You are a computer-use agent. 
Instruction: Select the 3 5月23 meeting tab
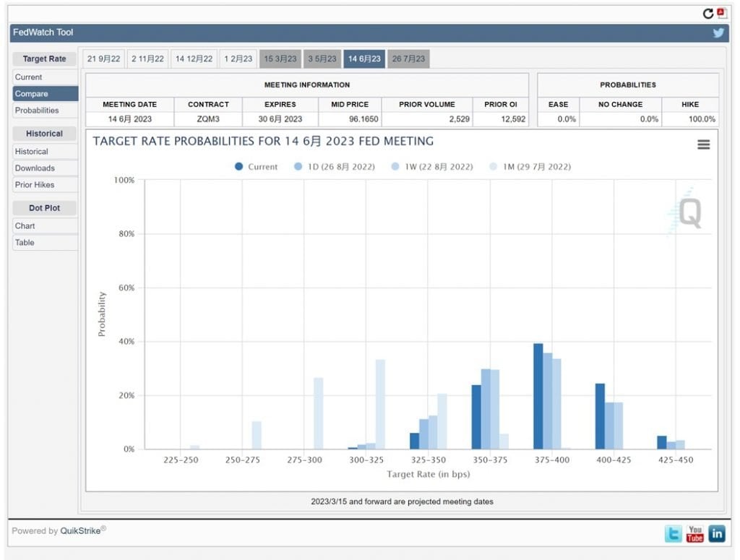point(322,59)
